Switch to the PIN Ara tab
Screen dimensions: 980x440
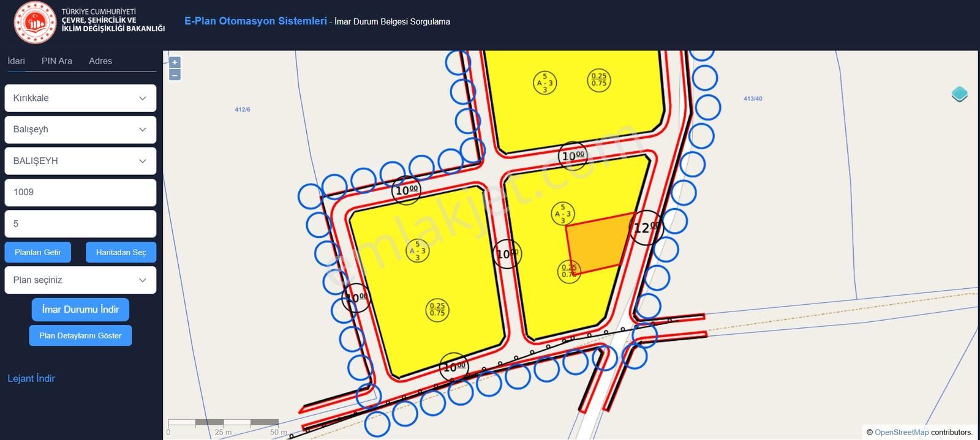[57, 61]
